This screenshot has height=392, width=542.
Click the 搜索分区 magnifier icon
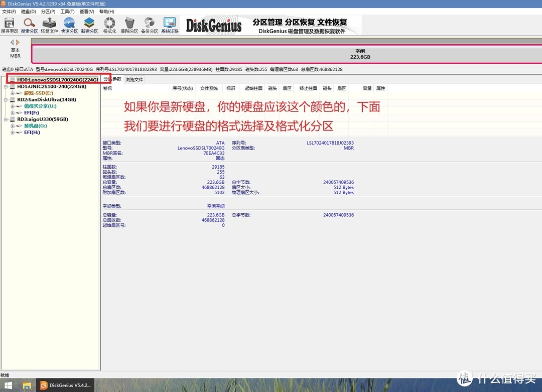click(x=29, y=25)
